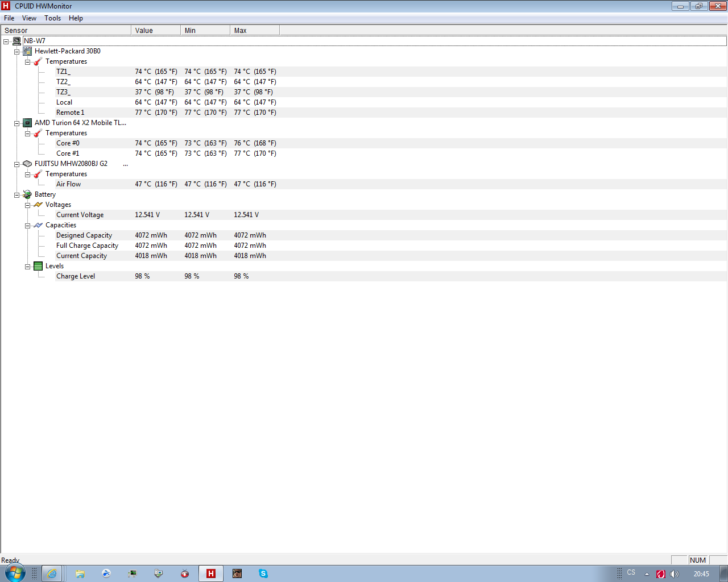This screenshot has width=728, height=582.
Task: Click the Max column header
Action: (255, 30)
